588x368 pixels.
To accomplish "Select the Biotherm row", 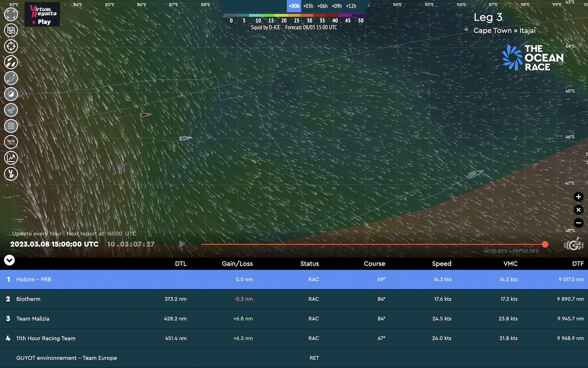I will (294, 299).
